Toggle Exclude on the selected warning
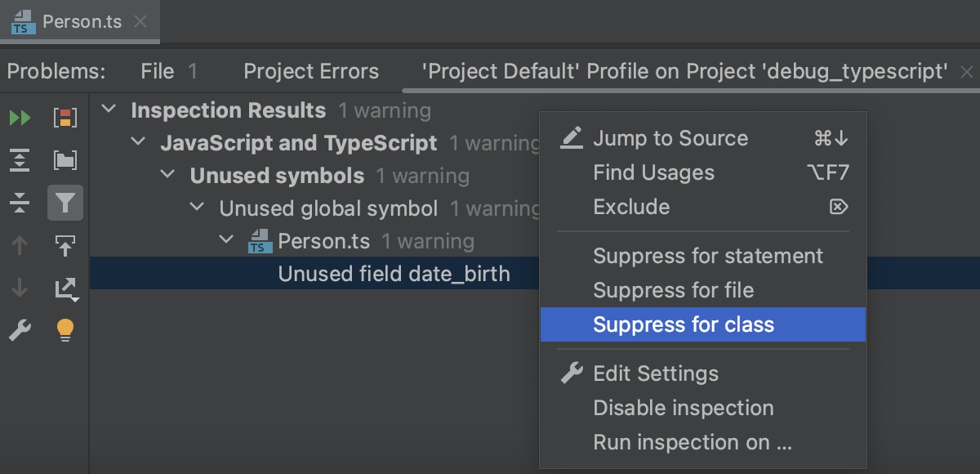The height and width of the screenshot is (474, 980). click(x=631, y=207)
